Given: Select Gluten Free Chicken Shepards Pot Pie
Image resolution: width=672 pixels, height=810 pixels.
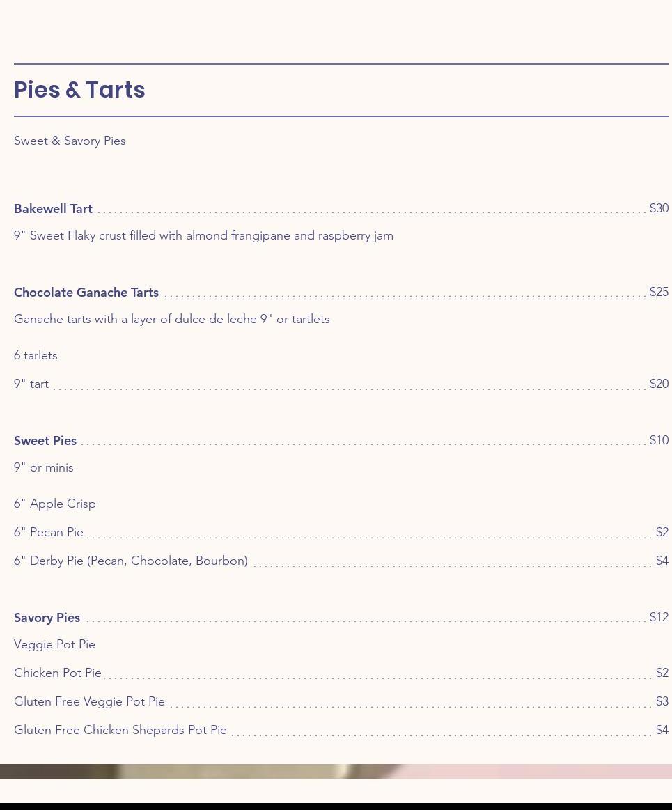Looking at the screenshot, I should 120,730.
